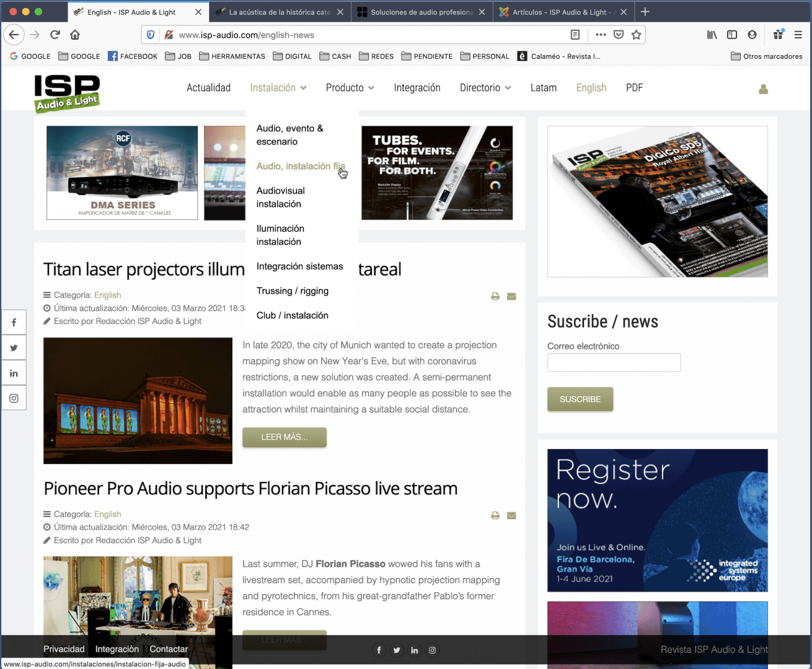
Task: Open the DIGITAL bookmarks folder
Action: (x=292, y=56)
